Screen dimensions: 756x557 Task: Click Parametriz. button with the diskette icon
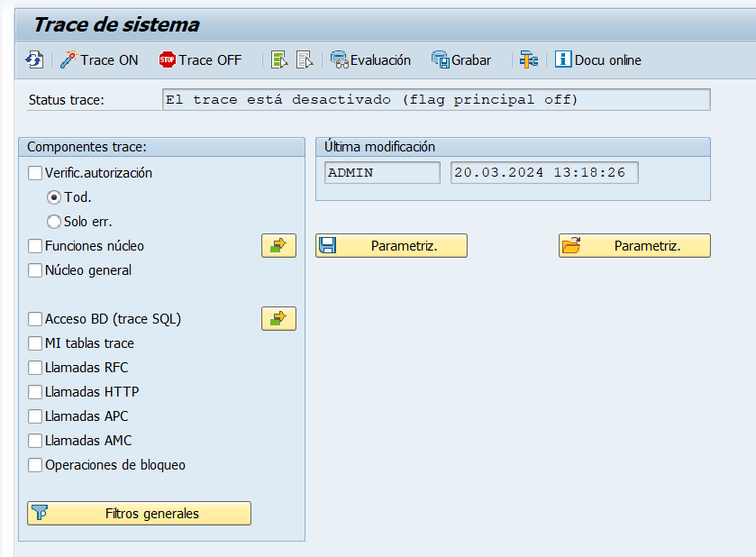pyautogui.click(x=391, y=245)
